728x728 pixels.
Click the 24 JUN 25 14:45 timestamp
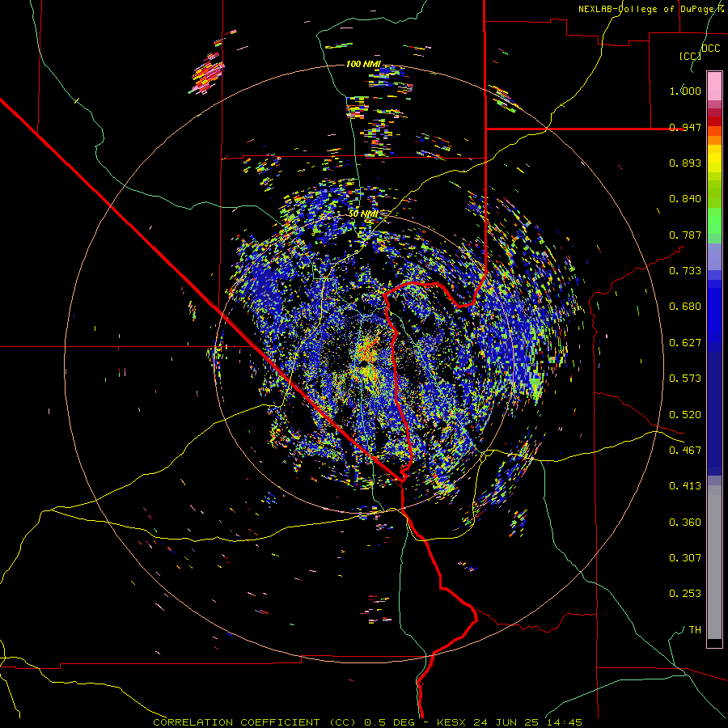coord(528,722)
